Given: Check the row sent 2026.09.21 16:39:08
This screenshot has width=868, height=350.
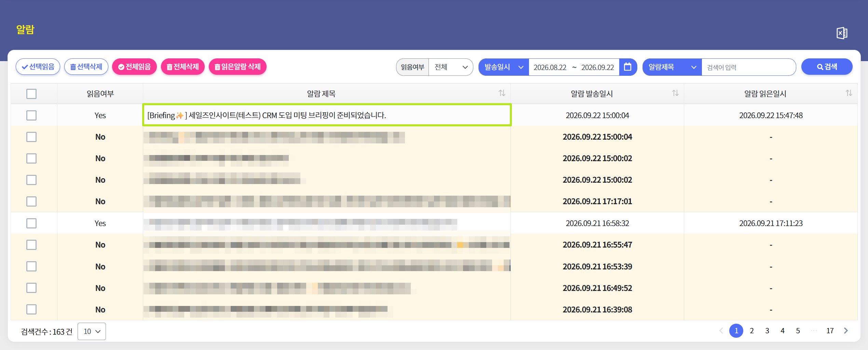Looking at the screenshot, I should point(31,309).
